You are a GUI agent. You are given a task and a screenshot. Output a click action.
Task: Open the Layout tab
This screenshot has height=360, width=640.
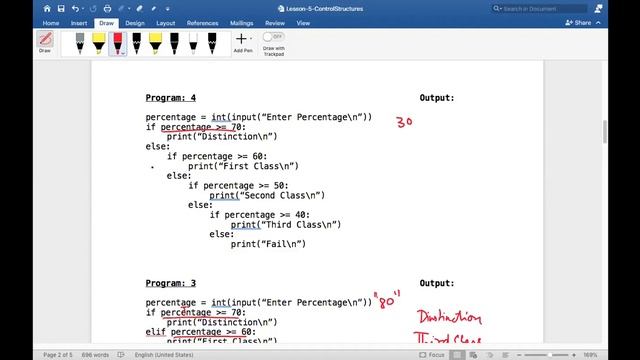(166, 23)
